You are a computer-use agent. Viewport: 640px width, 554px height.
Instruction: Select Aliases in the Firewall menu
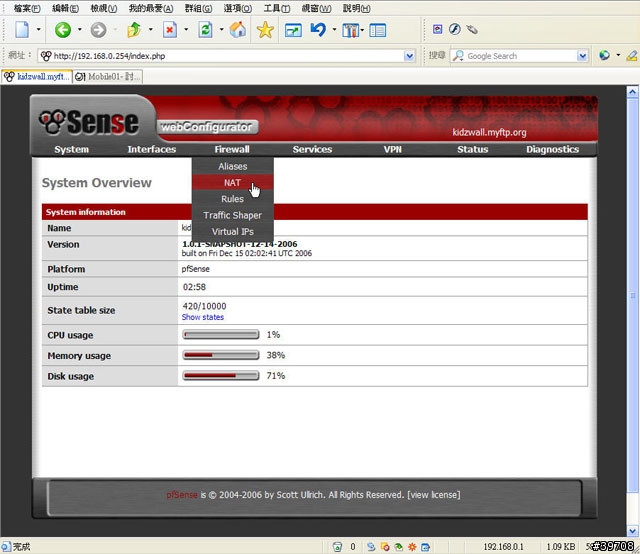(x=232, y=166)
